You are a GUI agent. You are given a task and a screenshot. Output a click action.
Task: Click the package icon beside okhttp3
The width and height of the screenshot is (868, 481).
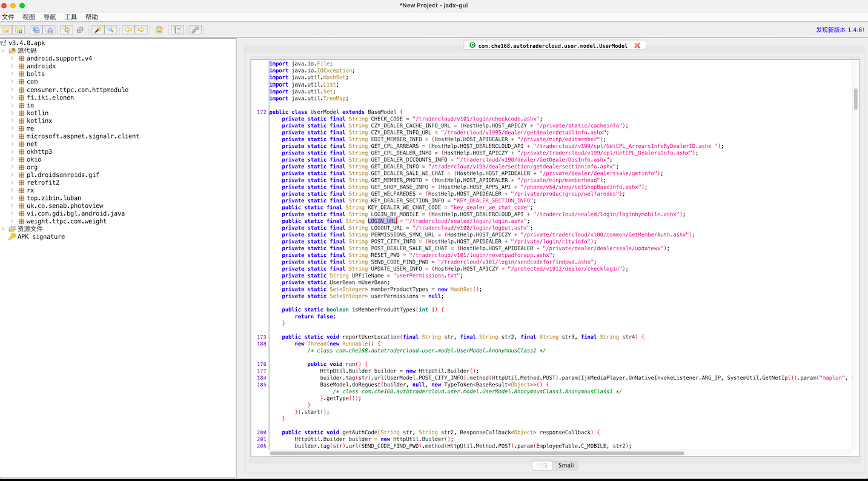[22, 151]
